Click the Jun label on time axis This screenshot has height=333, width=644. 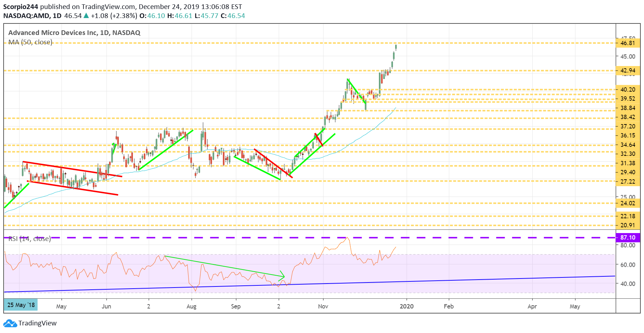coord(106,306)
